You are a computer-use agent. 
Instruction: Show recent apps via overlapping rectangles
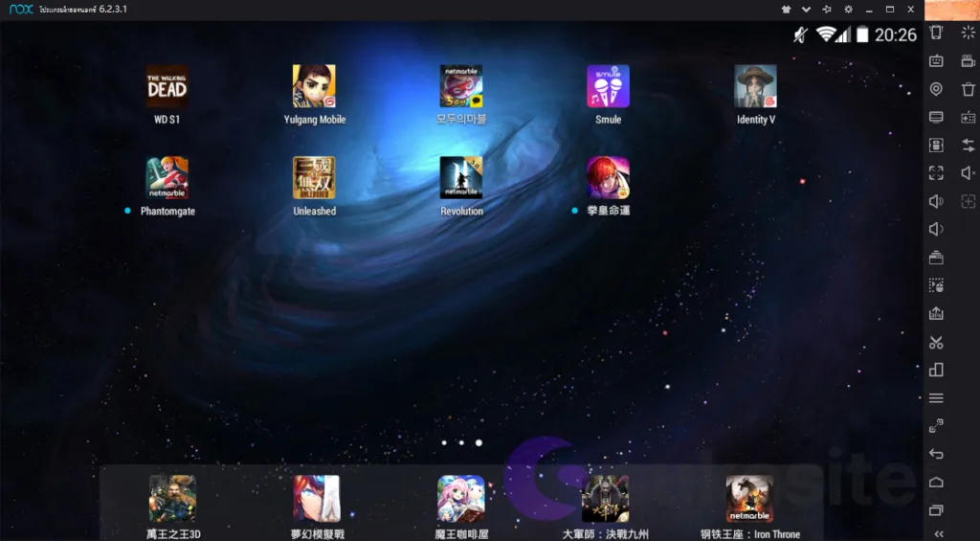pyautogui.click(x=936, y=510)
